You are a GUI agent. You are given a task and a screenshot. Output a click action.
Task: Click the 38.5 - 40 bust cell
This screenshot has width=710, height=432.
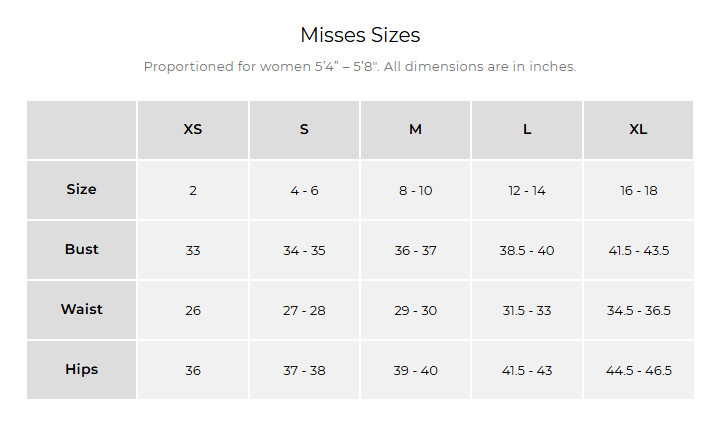527,250
